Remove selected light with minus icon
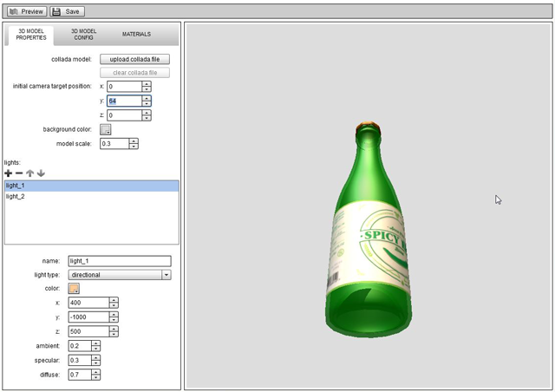The height and width of the screenshot is (392, 555). tap(19, 173)
